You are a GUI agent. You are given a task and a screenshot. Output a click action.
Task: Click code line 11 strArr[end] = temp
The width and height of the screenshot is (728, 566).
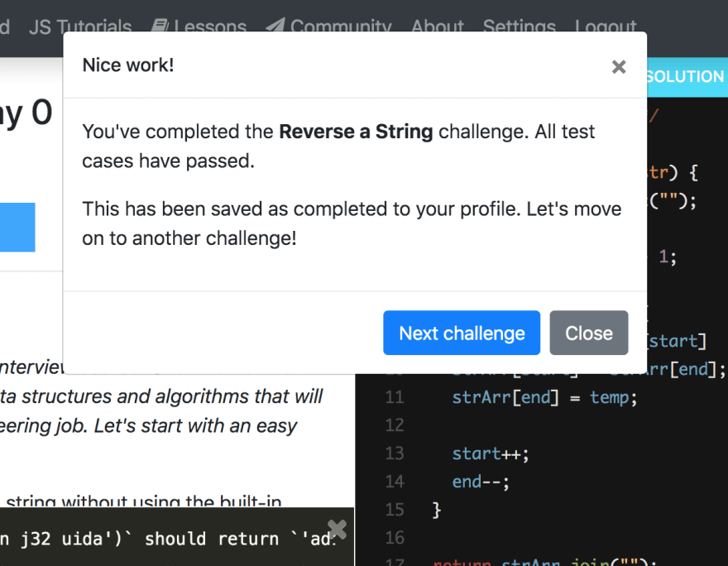coord(544,397)
